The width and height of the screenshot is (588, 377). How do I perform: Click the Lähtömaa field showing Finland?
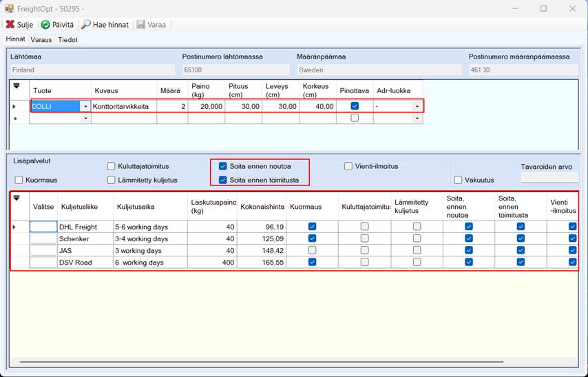[x=92, y=70]
